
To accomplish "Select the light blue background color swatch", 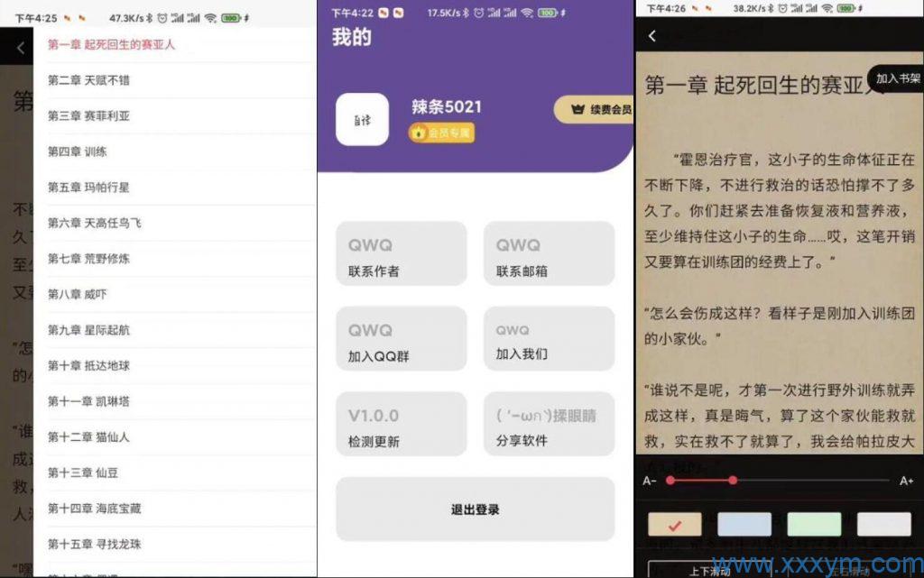I will (745, 524).
